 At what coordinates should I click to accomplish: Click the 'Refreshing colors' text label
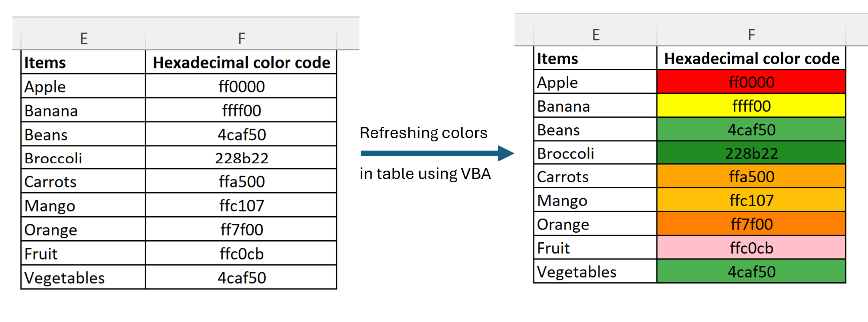(423, 133)
